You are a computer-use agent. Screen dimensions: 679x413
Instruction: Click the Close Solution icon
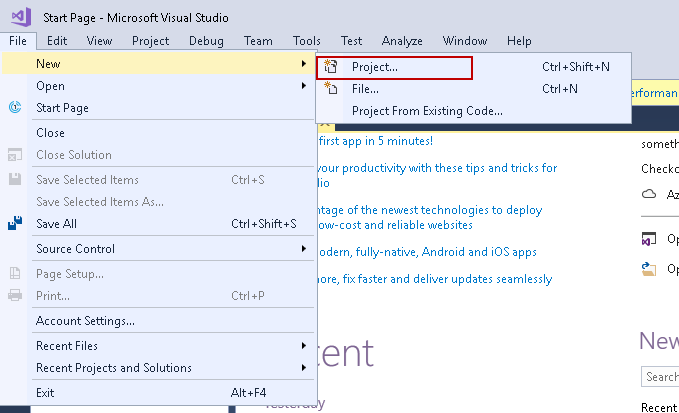15,155
